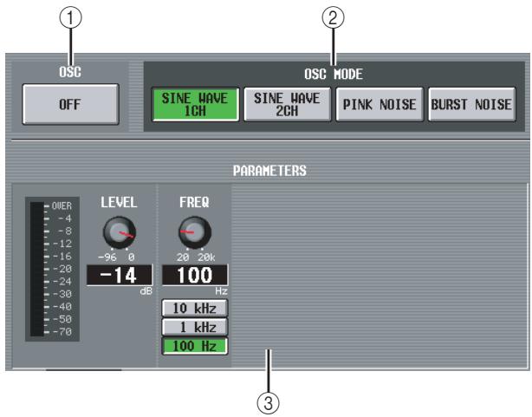Screen dimensions: 532x417
Task: Click the -20 mark on the meter
Action: click(62, 269)
